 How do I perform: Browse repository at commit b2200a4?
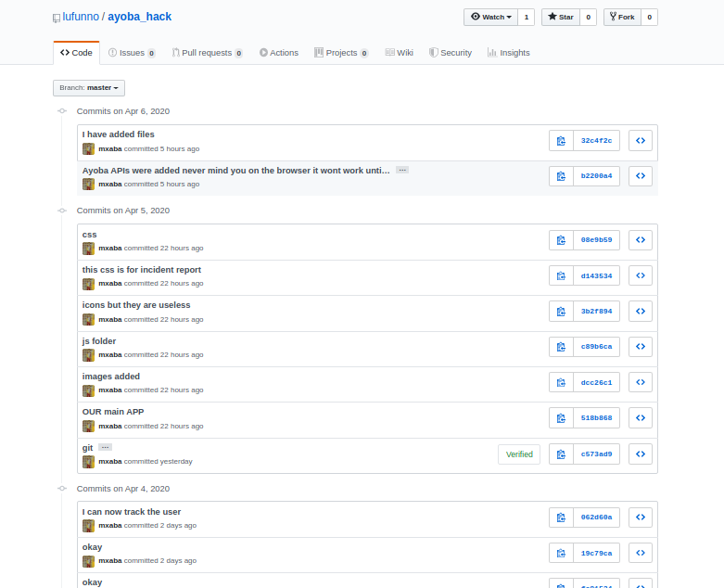tap(641, 176)
